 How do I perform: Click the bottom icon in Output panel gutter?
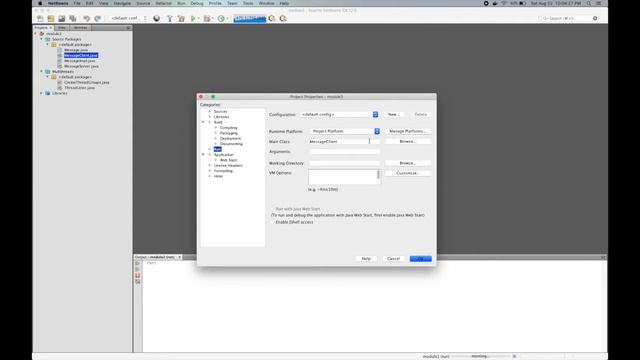click(x=138, y=282)
